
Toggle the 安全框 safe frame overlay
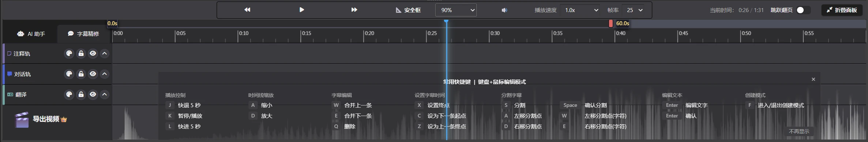point(408,10)
